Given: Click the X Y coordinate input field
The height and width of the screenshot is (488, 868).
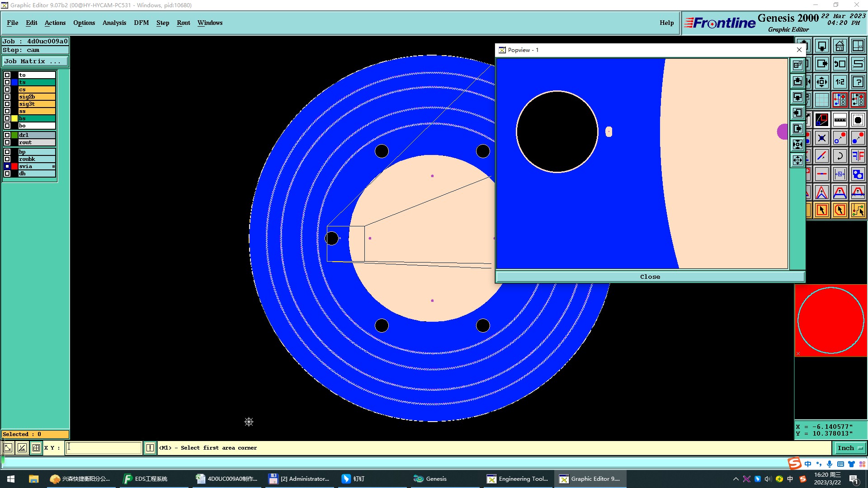Looking at the screenshot, I should [x=104, y=448].
